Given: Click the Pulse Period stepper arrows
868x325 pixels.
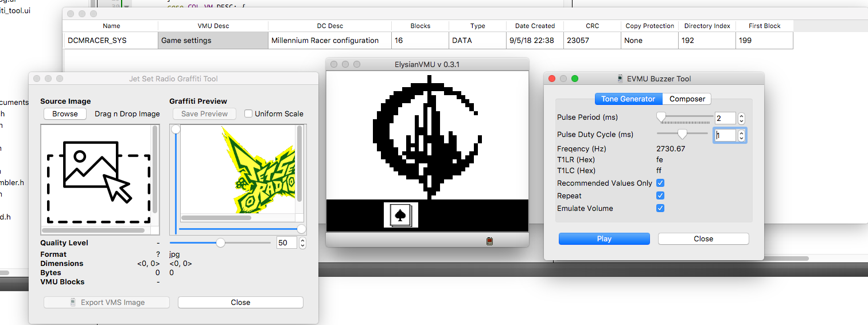Looking at the screenshot, I should (741, 118).
